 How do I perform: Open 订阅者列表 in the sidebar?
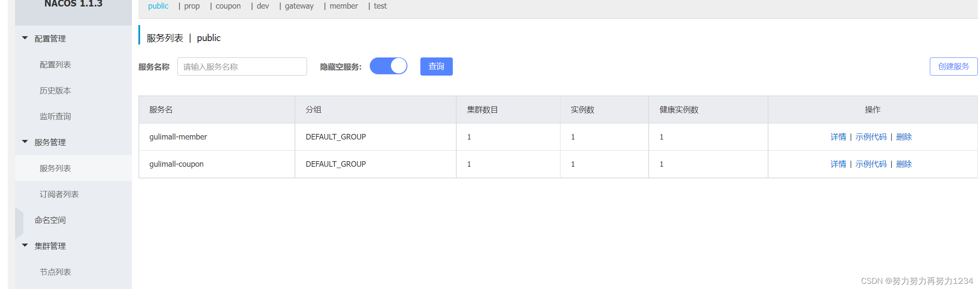pyautogui.click(x=59, y=194)
